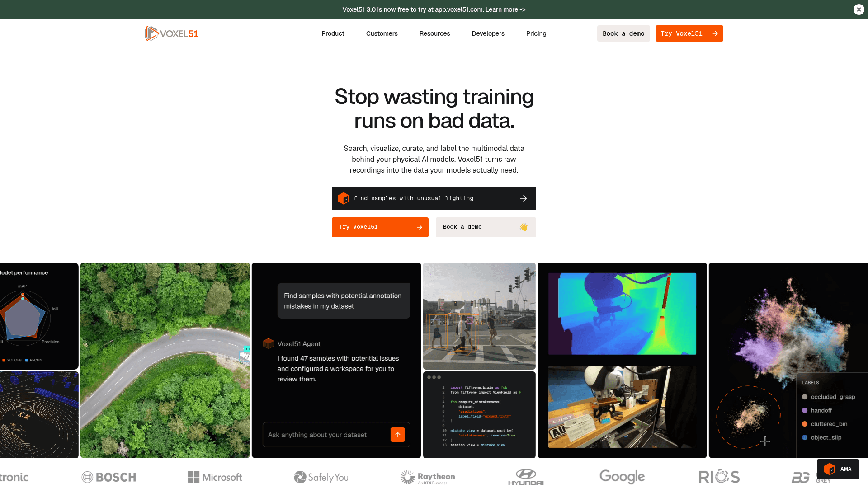Click the header Try Voxel51 button

pos(689,33)
